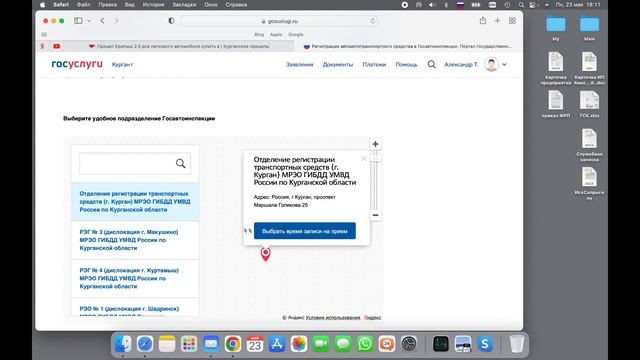
Task: Zoom in the map with plus
Action: [376, 144]
